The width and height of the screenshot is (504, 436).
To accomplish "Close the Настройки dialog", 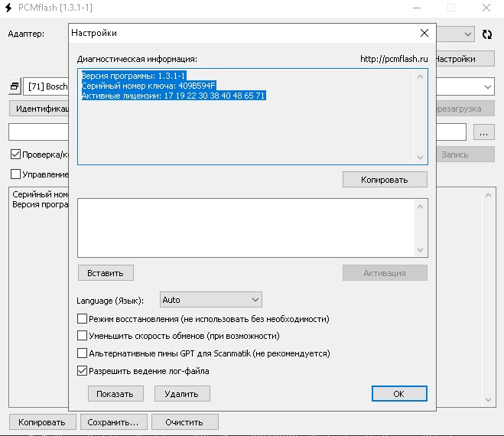I will pyautogui.click(x=424, y=33).
